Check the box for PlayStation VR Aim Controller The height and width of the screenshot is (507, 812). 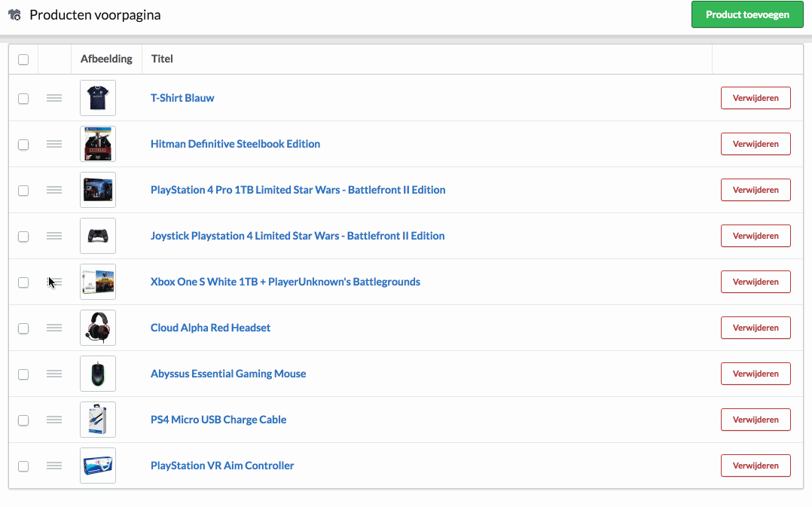(x=23, y=466)
